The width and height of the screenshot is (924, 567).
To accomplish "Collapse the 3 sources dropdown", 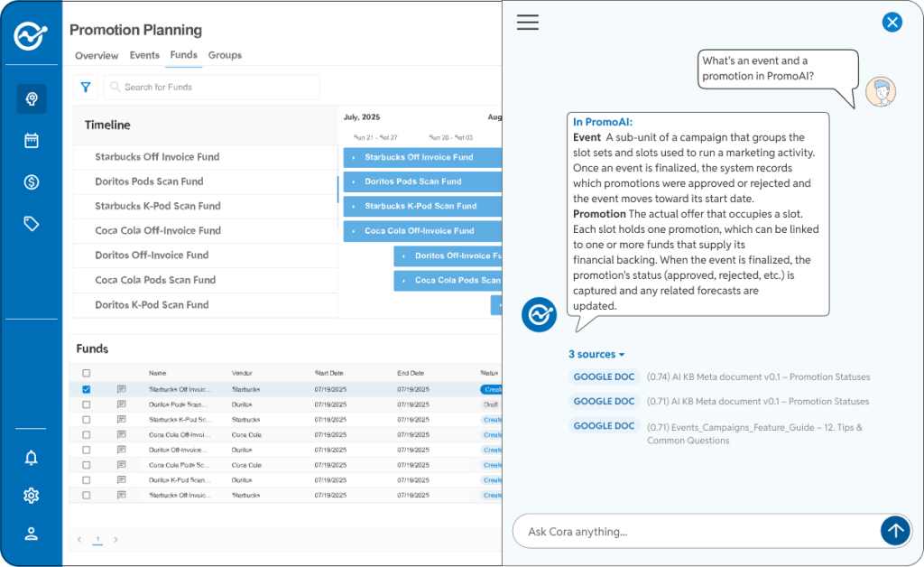I will coord(596,354).
